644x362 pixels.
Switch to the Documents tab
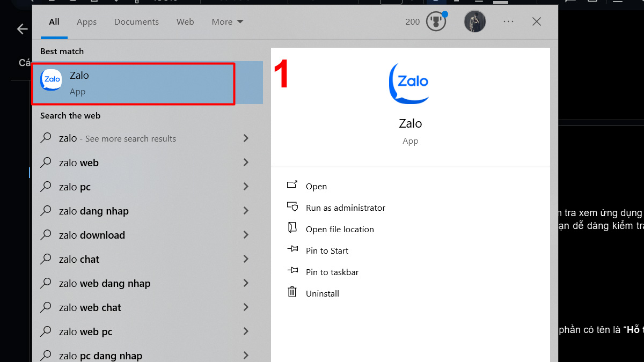(136, 22)
